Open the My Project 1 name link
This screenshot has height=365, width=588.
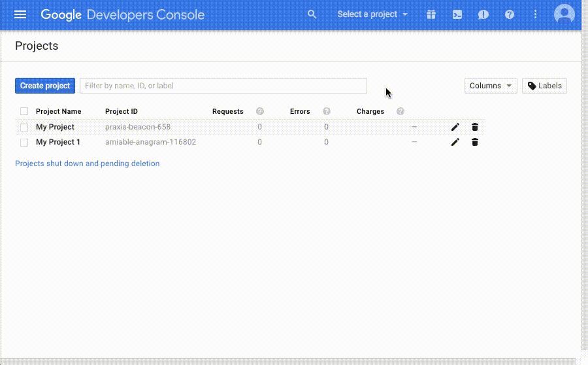pyautogui.click(x=58, y=142)
